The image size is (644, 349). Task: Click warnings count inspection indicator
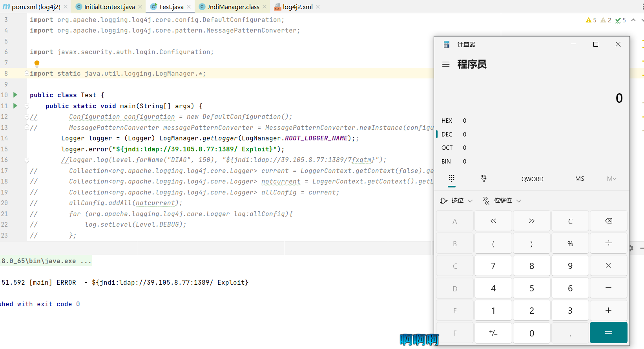click(591, 20)
